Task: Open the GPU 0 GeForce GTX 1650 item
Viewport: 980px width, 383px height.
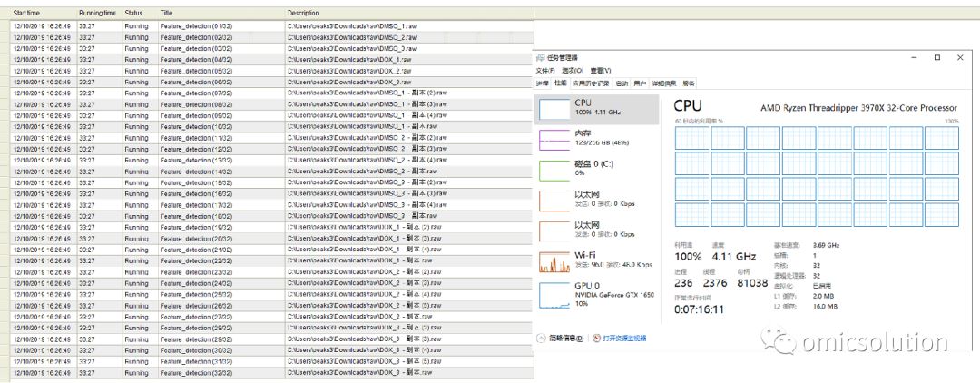Action: pyautogui.click(x=597, y=294)
